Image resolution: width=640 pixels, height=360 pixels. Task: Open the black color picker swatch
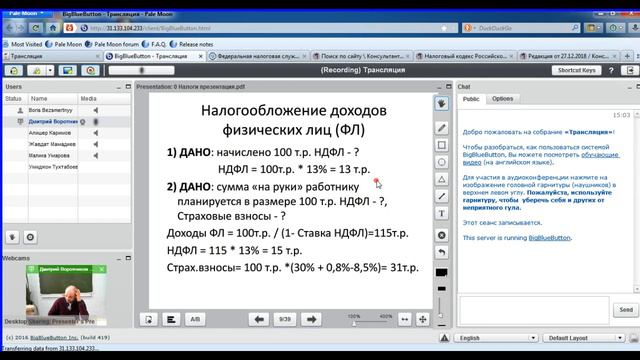click(442, 272)
